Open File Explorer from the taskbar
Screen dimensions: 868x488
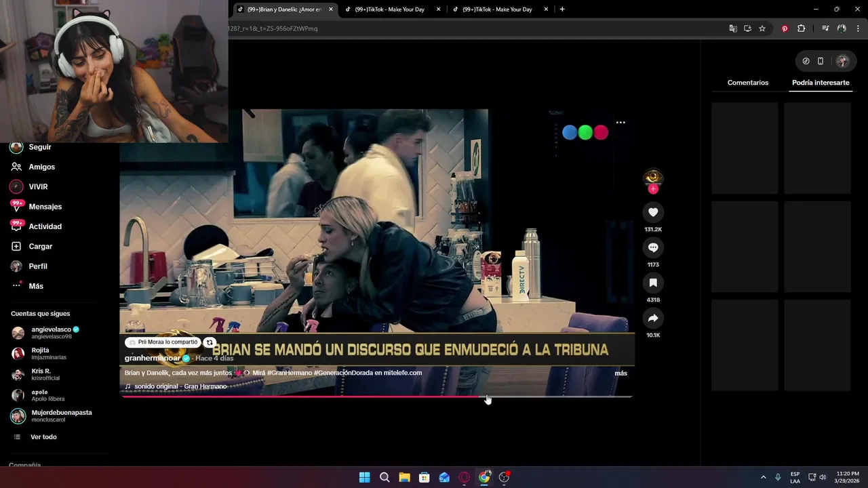(x=404, y=477)
